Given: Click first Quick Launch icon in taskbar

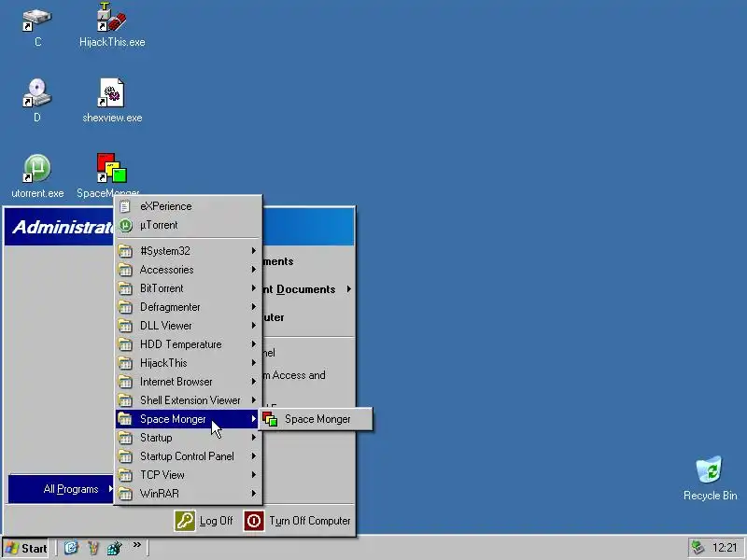Looking at the screenshot, I should (71, 548).
